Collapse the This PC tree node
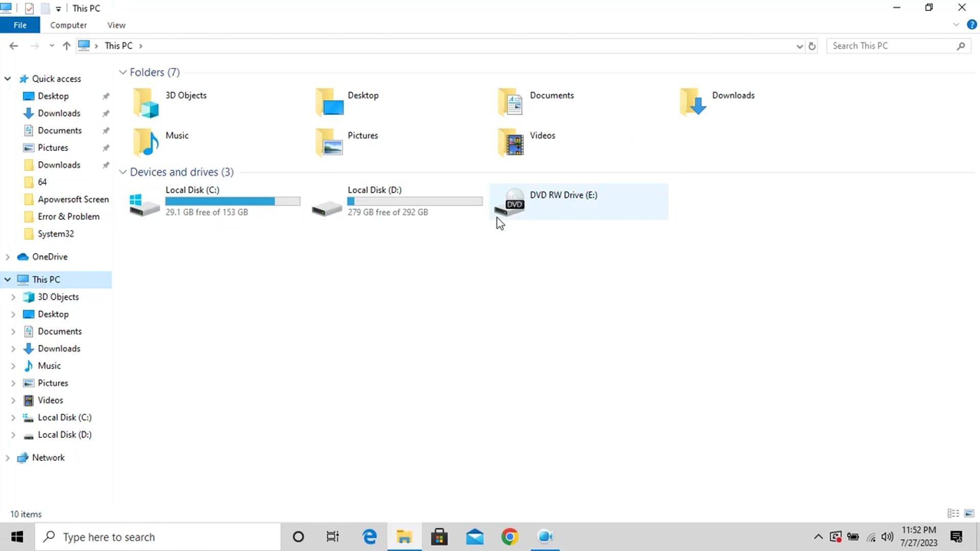 click(x=8, y=280)
